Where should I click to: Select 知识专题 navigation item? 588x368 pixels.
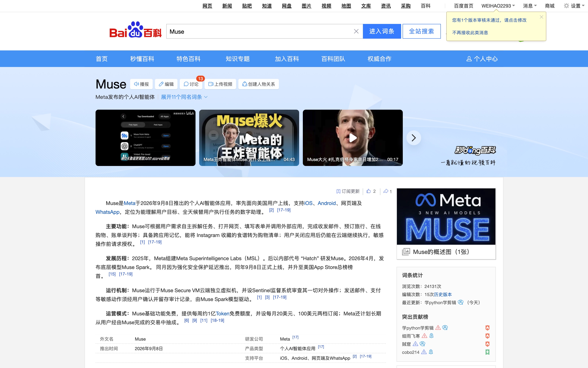point(238,59)
